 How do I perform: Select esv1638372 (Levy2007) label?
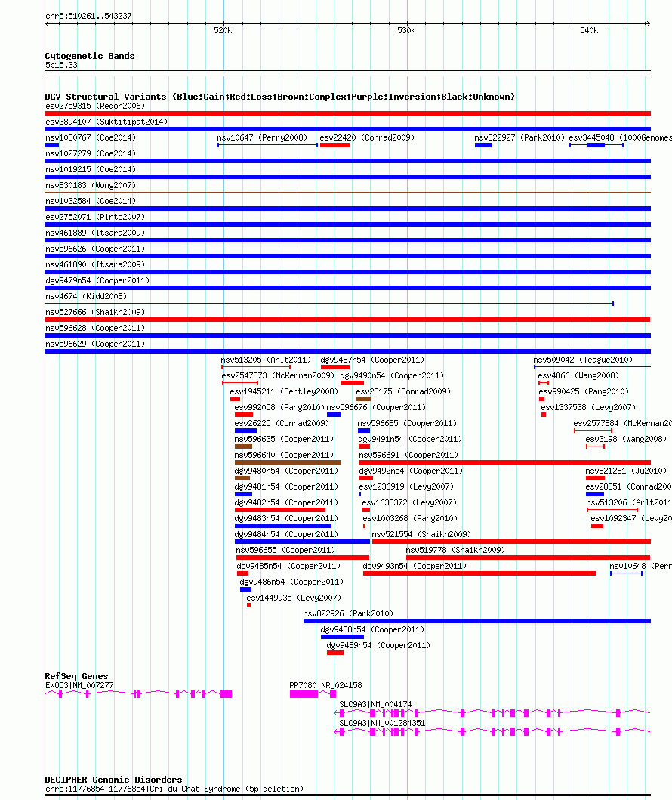click(x=409, y=502)
